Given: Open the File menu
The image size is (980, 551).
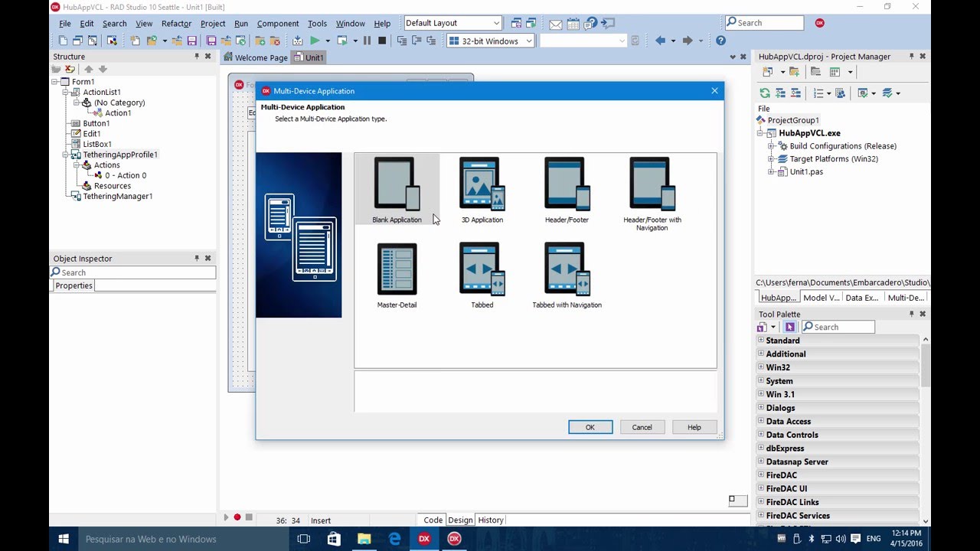Looking at the screenshot, I should 65,24.
